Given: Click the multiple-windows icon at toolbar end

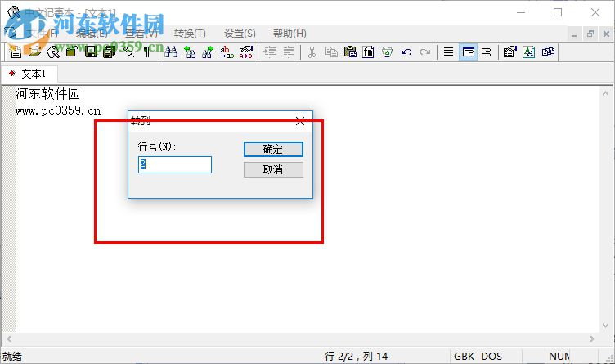Looking at the screenshot, I should click(x=548, y=52).
